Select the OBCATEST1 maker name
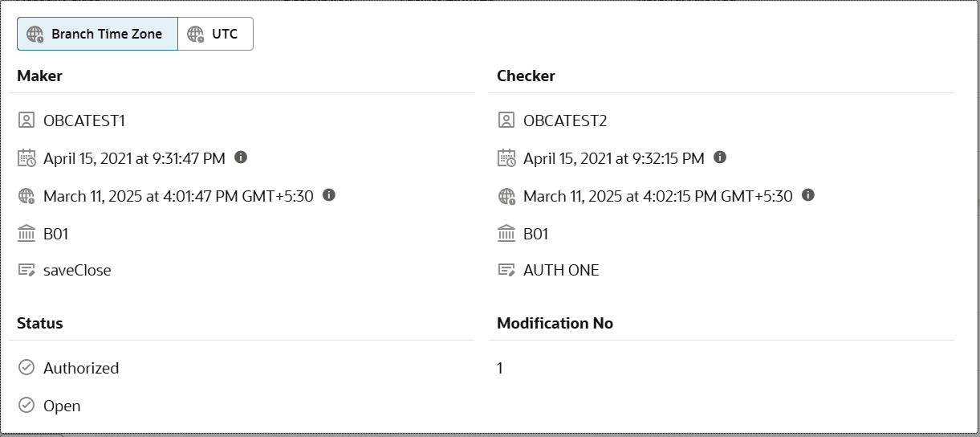The image size is (980, 437). pos(84,121)
